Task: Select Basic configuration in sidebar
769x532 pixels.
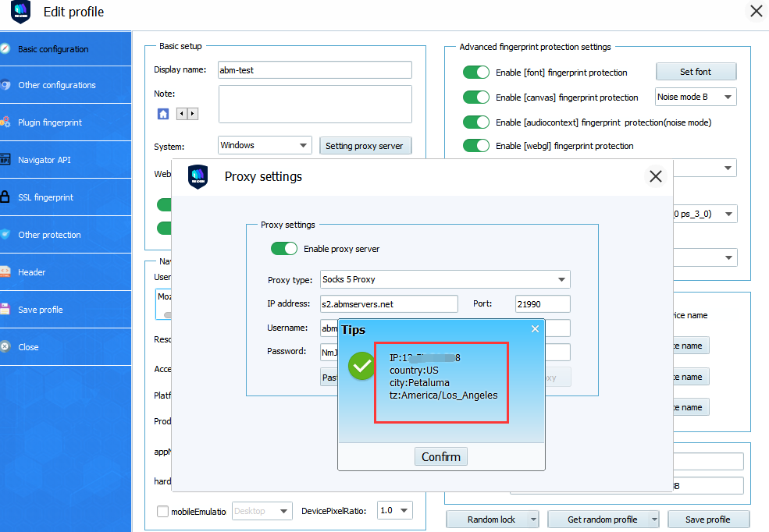Action: 53,49
